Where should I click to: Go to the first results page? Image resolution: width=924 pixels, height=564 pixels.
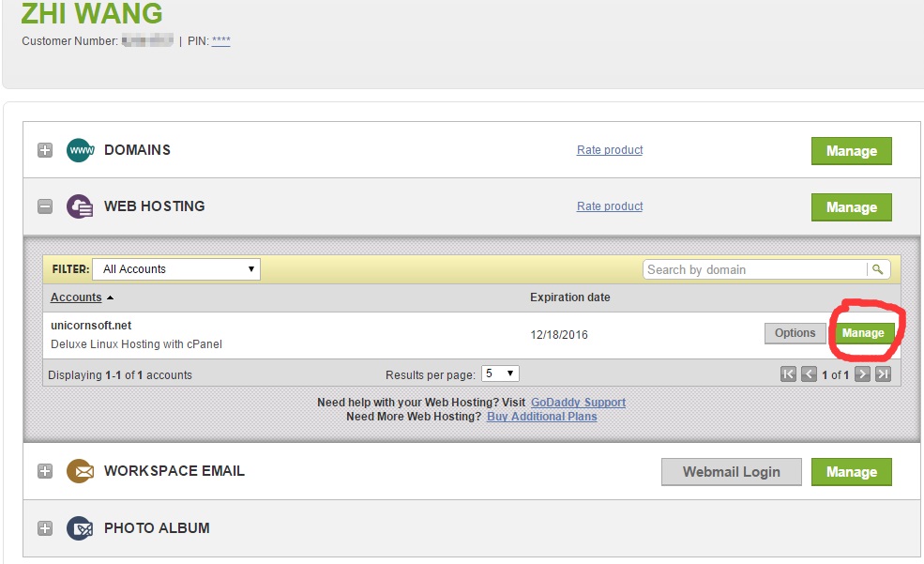coord(789,374)
